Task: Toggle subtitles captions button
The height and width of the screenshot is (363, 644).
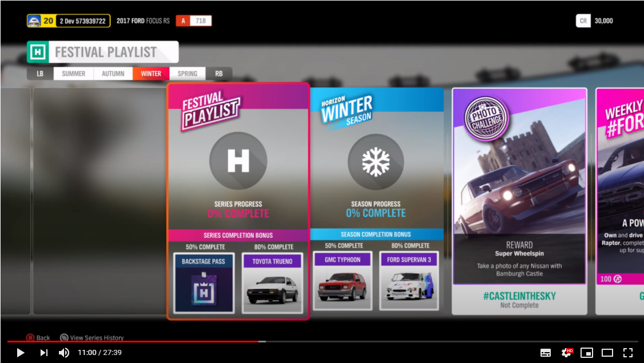Action: [546, 352]
